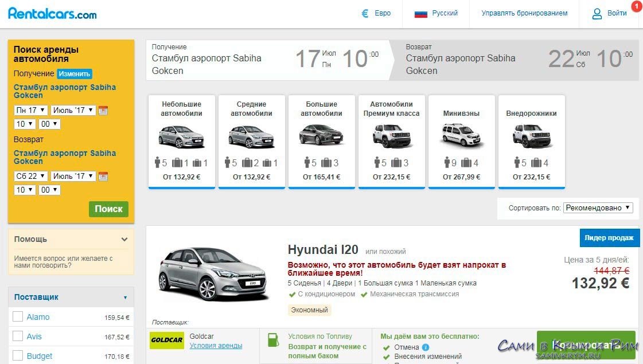Click the Экономный category tag
The width and height of the screenshot is (643, 364).
coord(309,310)
